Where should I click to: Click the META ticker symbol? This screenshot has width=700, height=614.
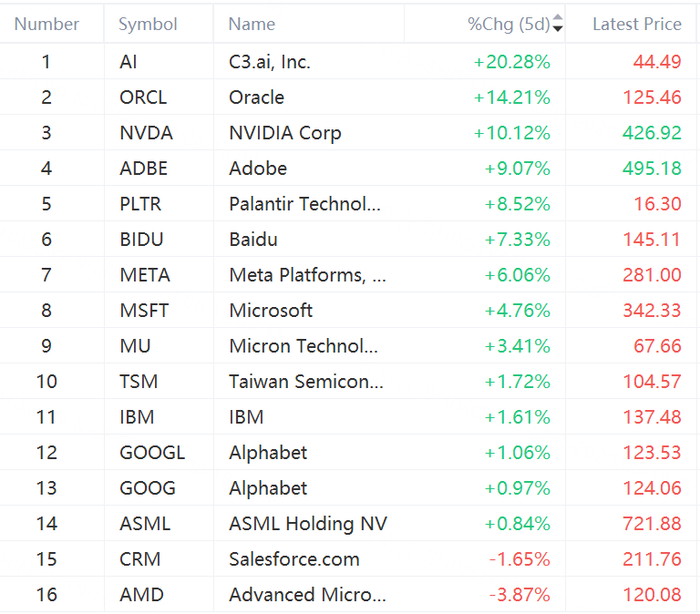[x=145, y=275]
